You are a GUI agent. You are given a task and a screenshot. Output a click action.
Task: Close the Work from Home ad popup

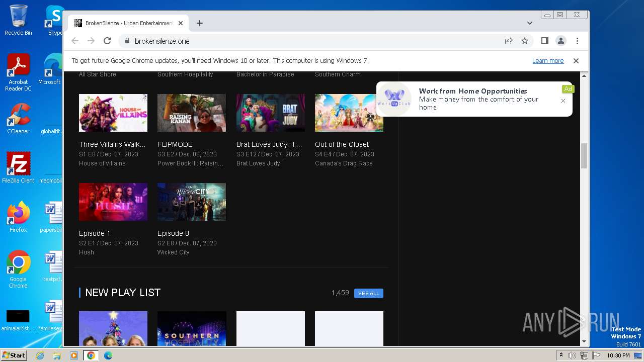click(563, 101)
